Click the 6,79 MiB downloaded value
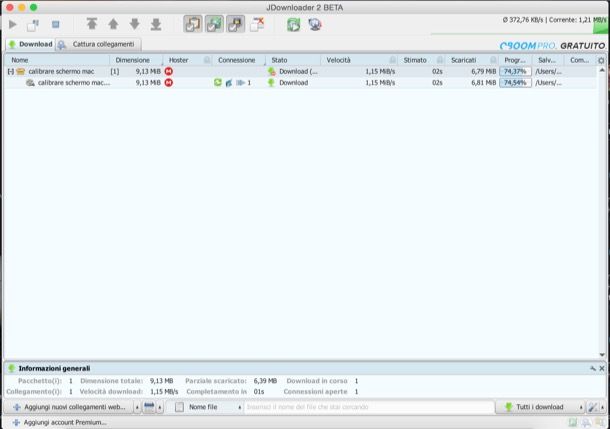The width and height of the screenshot is (610, 429). coord(484,72)
